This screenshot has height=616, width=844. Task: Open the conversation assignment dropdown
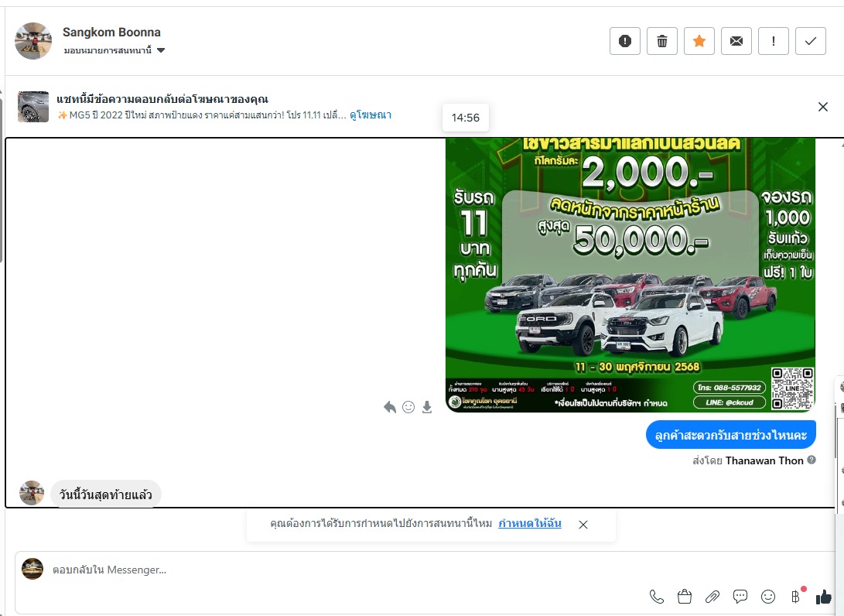coord(114,50)
